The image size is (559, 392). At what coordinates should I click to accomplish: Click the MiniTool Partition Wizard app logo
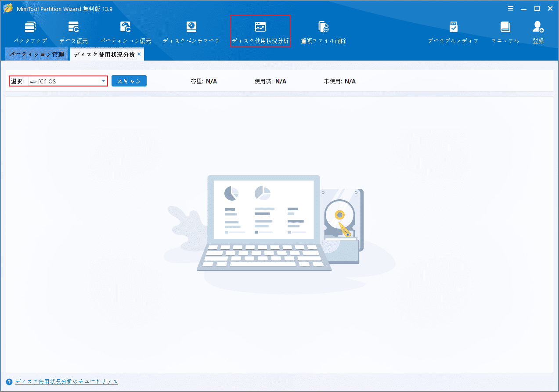7,8
